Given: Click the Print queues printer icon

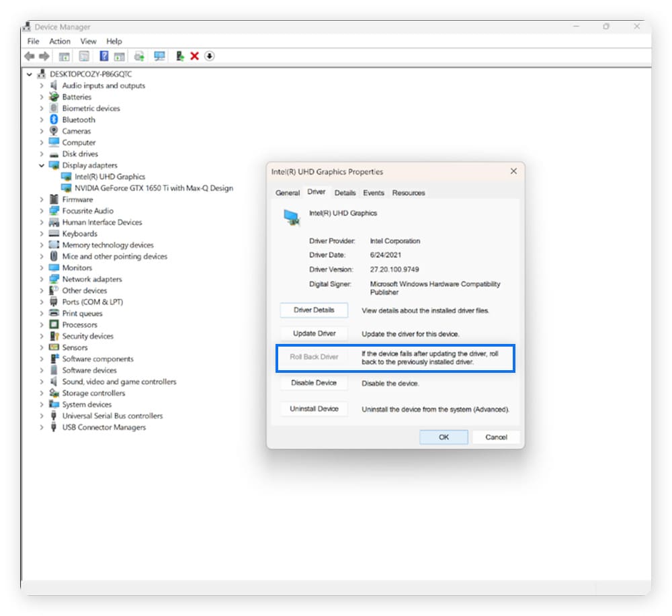Looking at the screenshot, I should [54, 313].
